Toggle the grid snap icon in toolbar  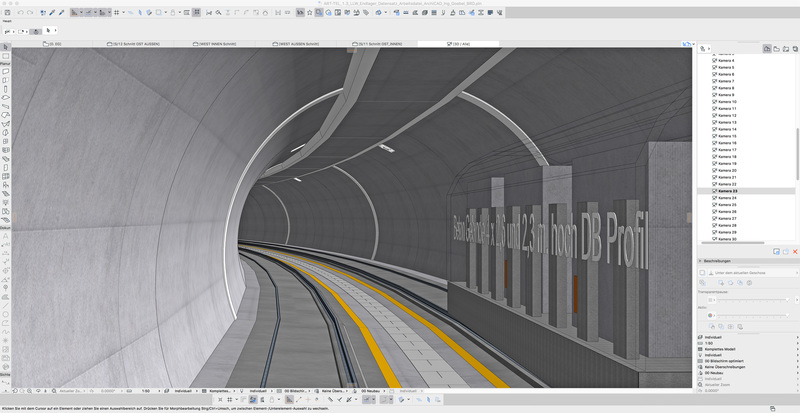(116, 13)
